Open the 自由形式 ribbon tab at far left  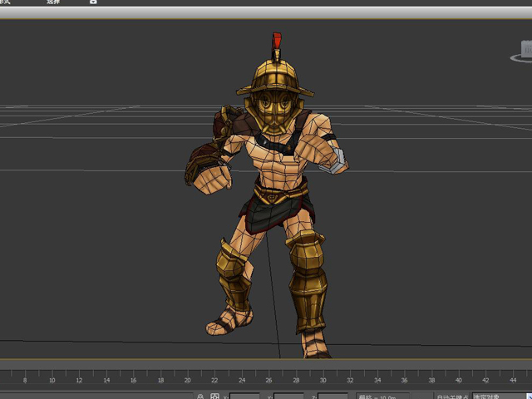[x=5, y=2]
